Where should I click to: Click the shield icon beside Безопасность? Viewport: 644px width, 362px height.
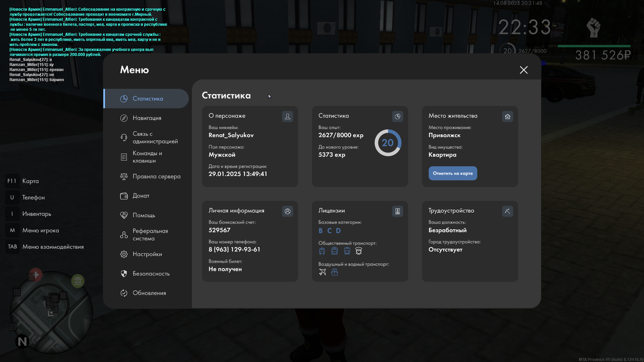coord(124,274)
